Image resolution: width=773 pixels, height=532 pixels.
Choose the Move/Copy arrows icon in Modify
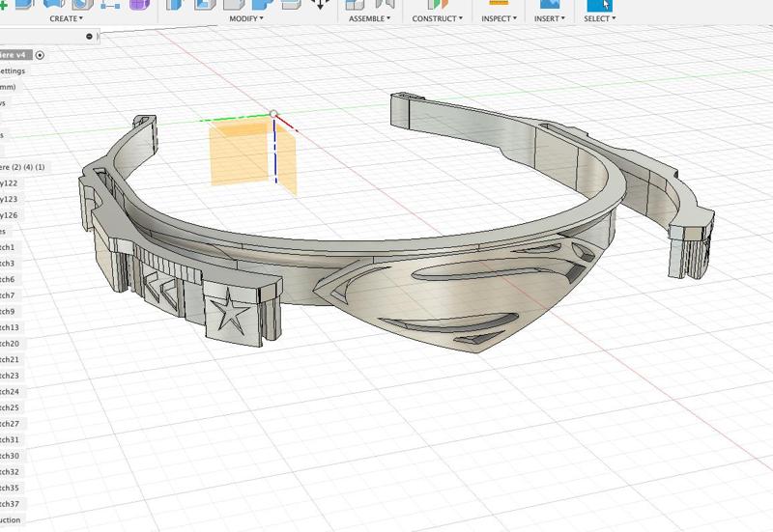(321, 4)
